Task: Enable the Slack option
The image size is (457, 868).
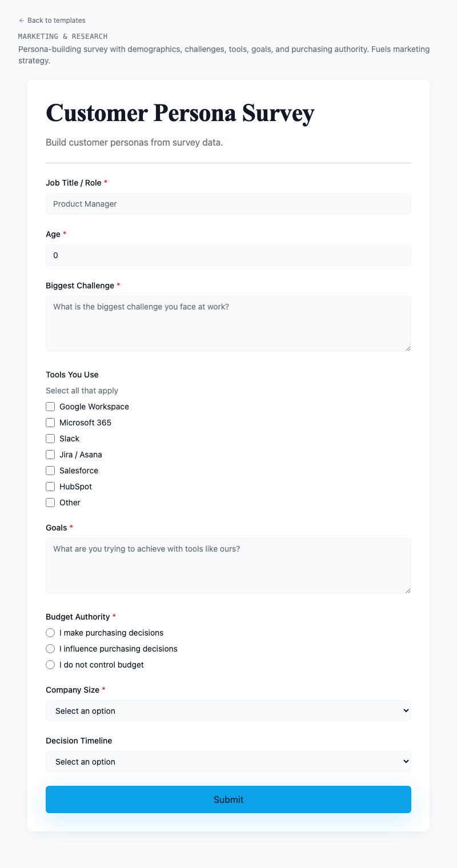Action: pyautogui.click(x=50, y=439)
